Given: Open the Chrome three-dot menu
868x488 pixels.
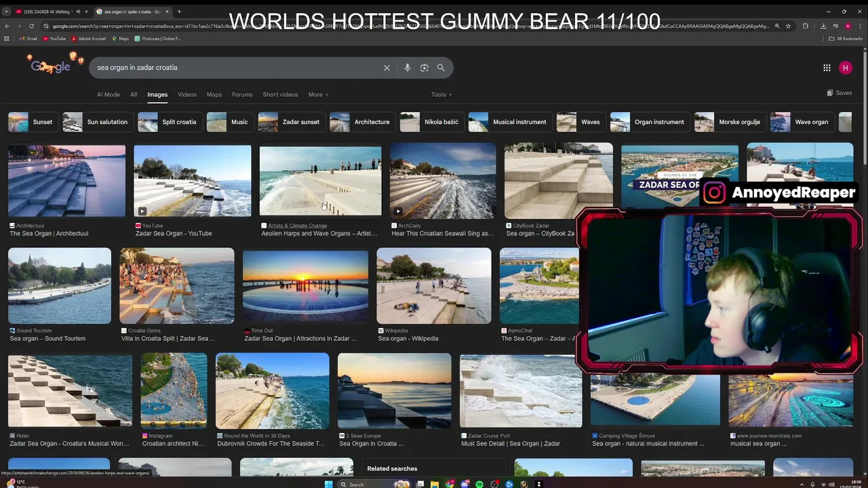Looking at the screenshot, I should tap(860, 26).
